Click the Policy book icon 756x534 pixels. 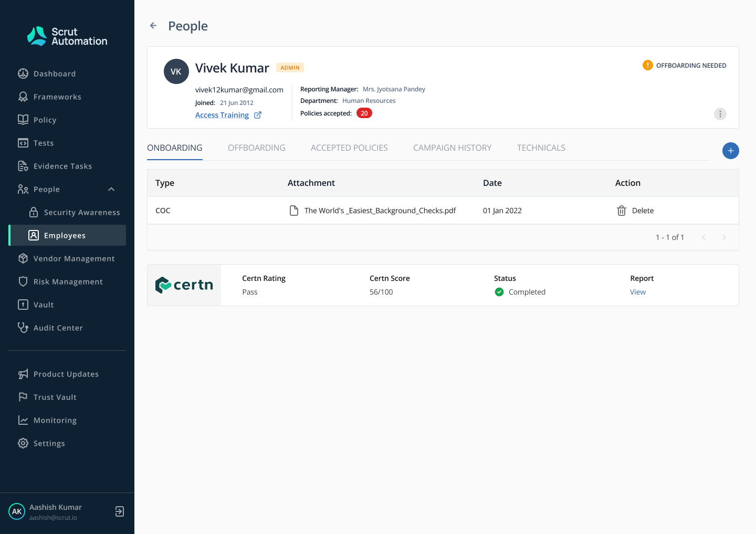[23, 120]
